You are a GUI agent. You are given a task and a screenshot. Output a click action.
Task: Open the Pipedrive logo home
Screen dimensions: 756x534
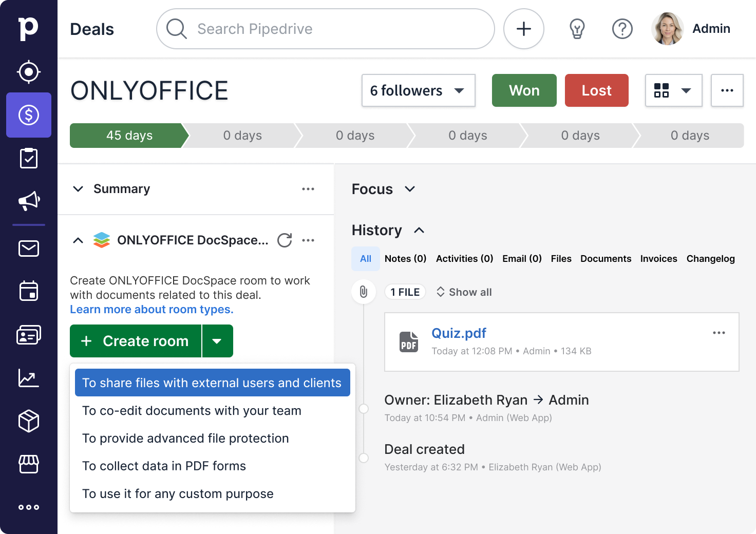pyautogui.click(x=28, y=28)
